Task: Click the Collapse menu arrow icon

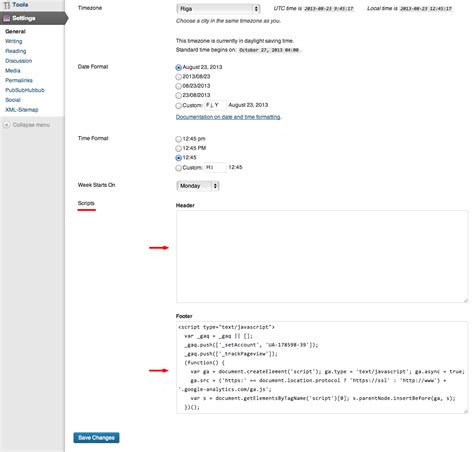Action: tap(6, 125)
